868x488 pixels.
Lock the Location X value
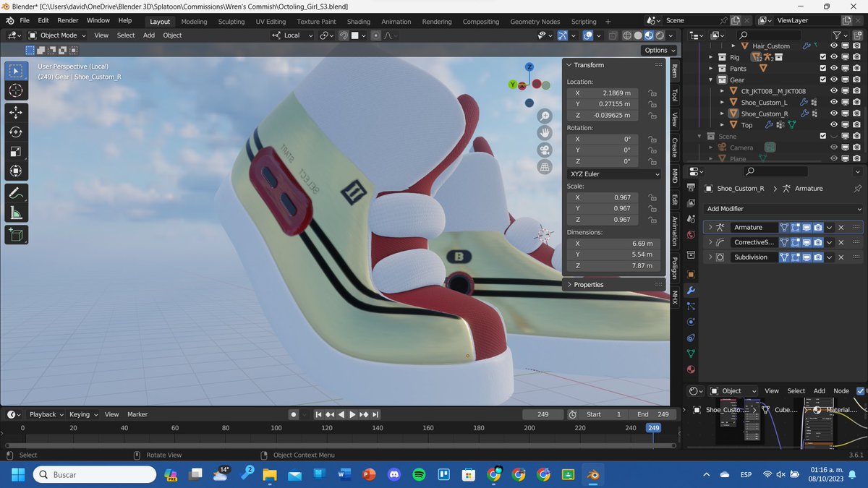click(652, 93)
